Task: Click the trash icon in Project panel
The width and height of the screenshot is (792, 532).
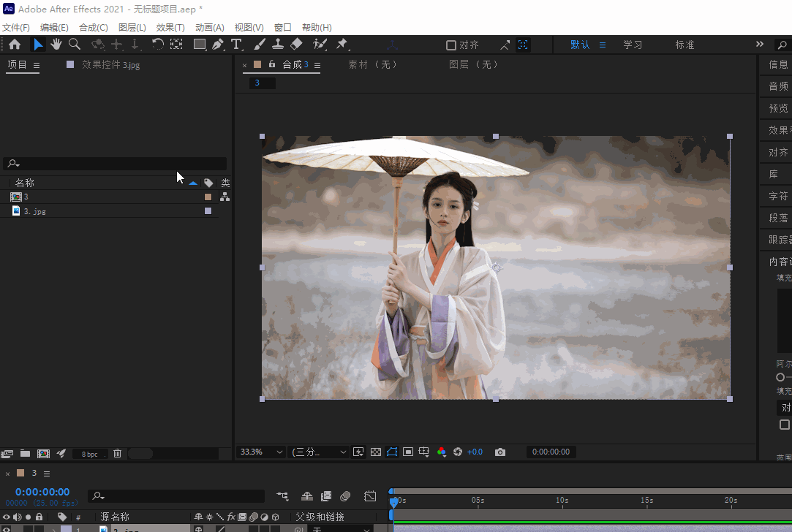Action: coord(117,454)
